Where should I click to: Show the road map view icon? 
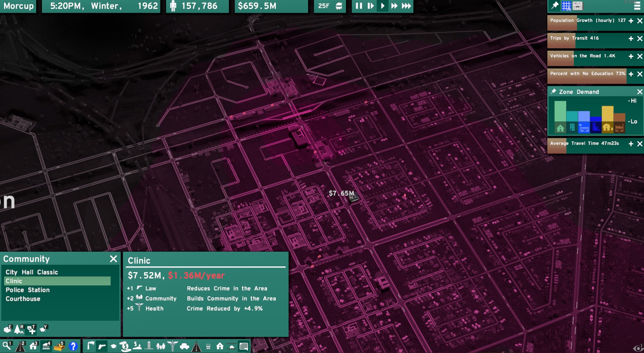196,346
